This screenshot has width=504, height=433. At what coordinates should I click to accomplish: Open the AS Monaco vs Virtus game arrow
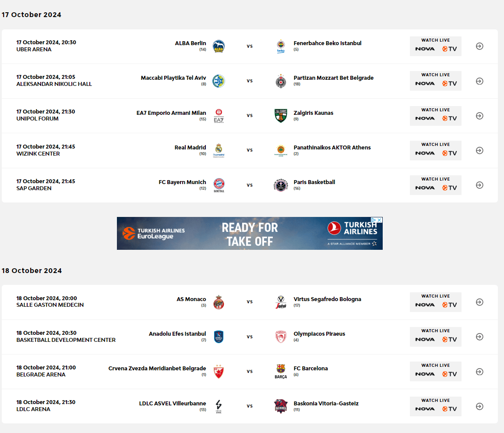click(479, 302)
